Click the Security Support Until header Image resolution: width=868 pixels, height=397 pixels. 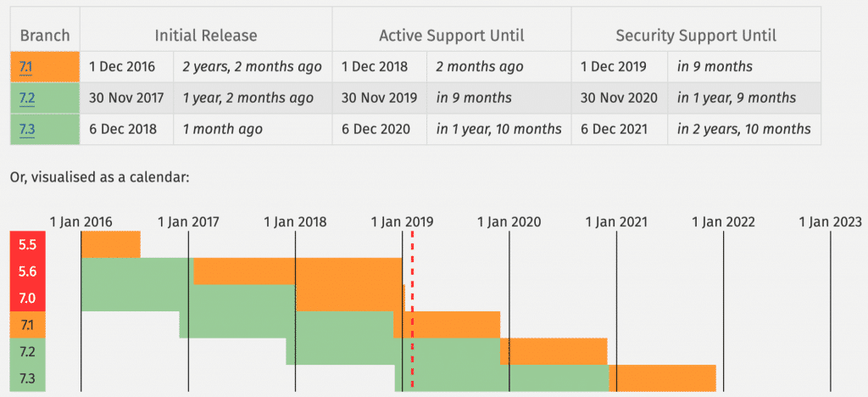pyautogui.click(x=696, y=36)
